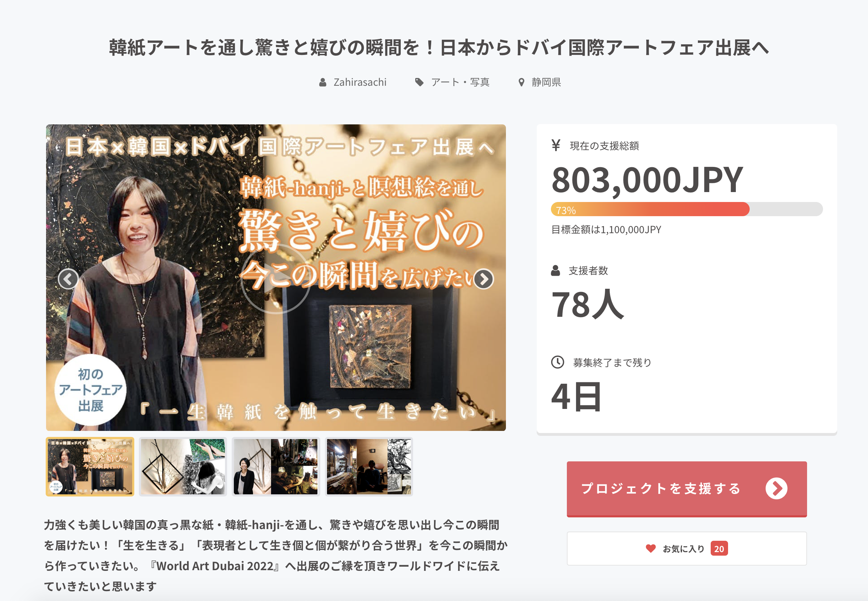Select the third thumbnail with woman portrait

coord(276,467)
